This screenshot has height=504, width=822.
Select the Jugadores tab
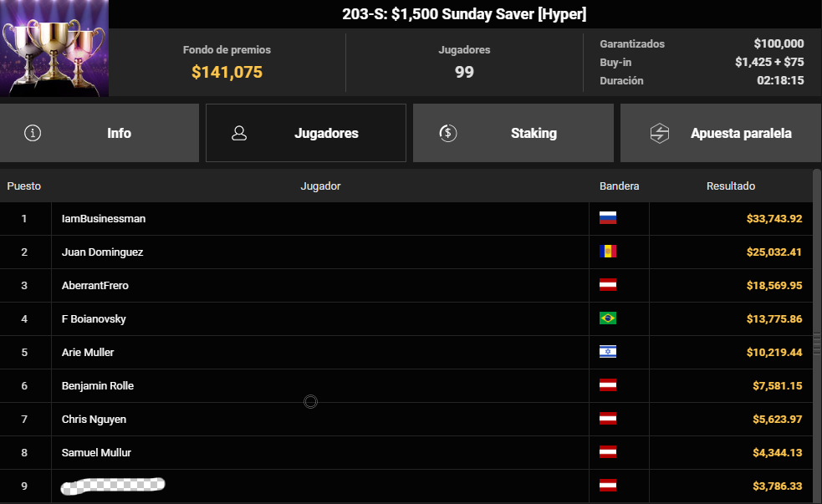[x=306, y=133]
